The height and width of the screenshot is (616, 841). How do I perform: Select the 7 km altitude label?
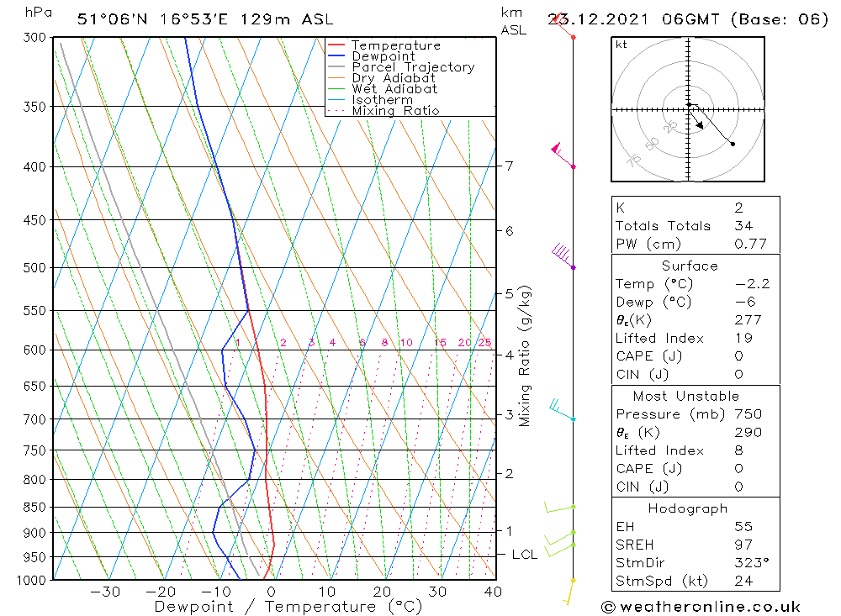pyautogui.click(x=509, y=166)
